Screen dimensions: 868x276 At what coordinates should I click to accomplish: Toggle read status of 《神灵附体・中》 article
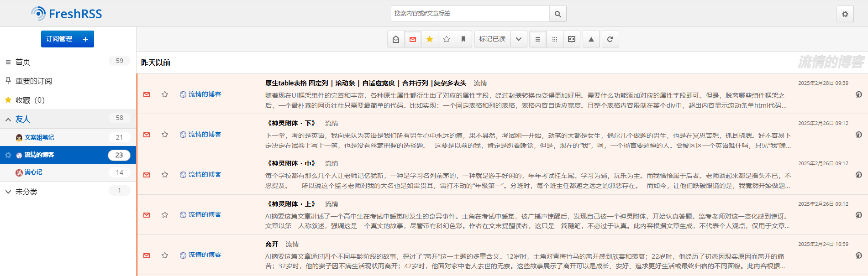click(147, 175)
